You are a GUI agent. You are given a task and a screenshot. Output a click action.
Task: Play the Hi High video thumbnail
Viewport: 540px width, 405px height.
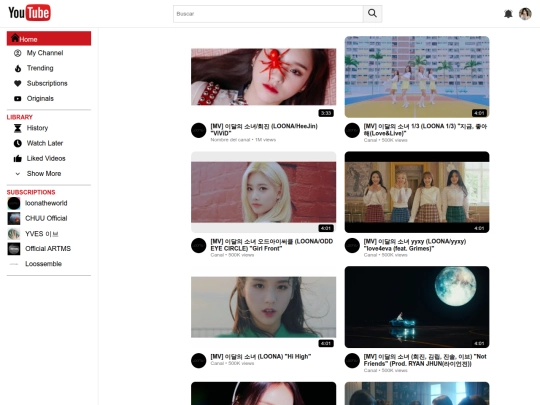coord(263,307)
